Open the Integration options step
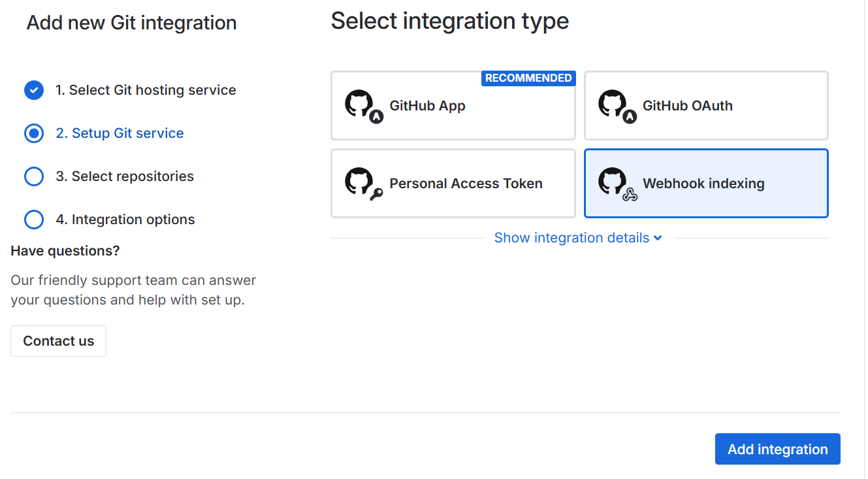 click(x=125, y=220)
